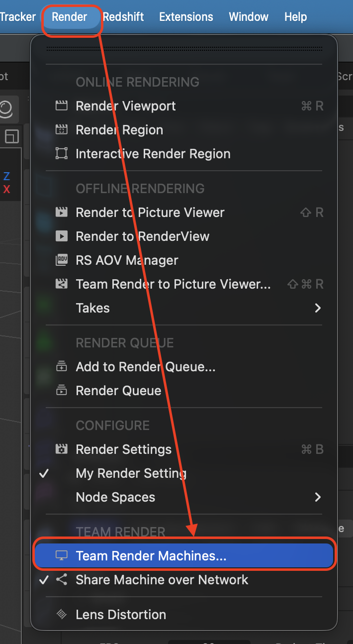Click the Team Render Machines monitor icon
Screen dimensions: 353x644
tap(62, 555)
